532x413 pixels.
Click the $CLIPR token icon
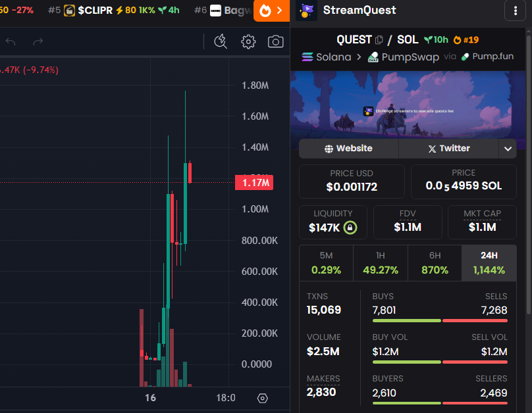point(70,11)
